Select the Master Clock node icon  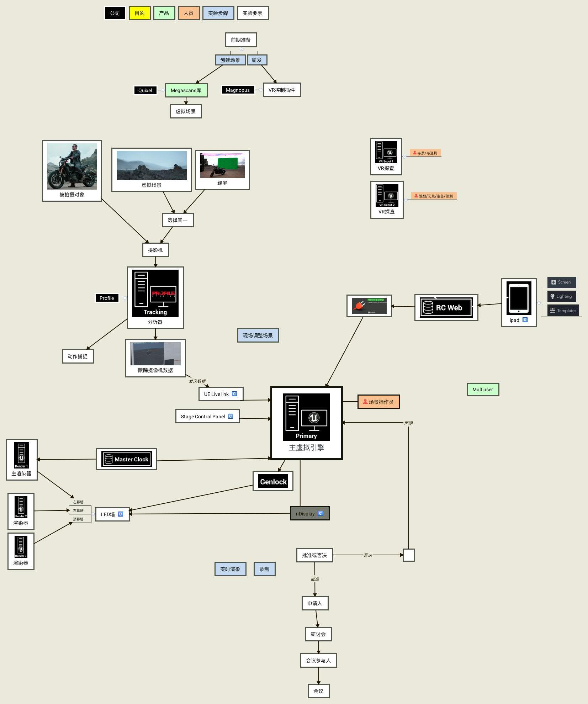127,459
